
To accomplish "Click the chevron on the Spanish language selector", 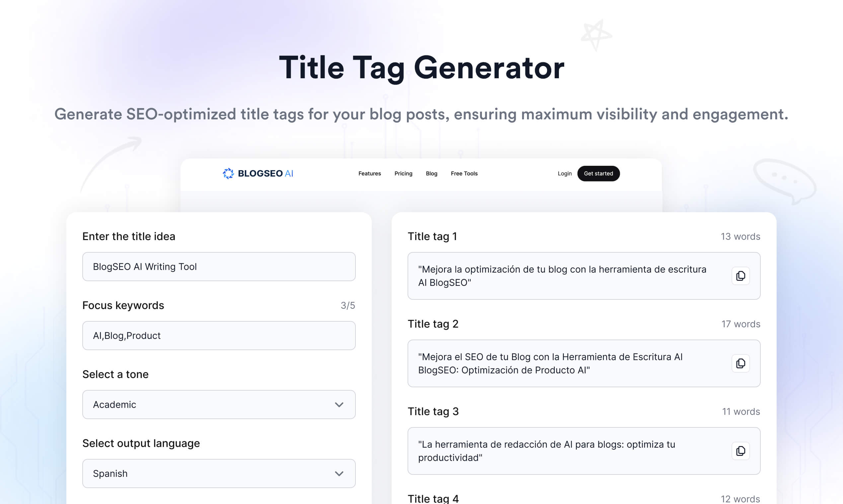I will [339, 473].
